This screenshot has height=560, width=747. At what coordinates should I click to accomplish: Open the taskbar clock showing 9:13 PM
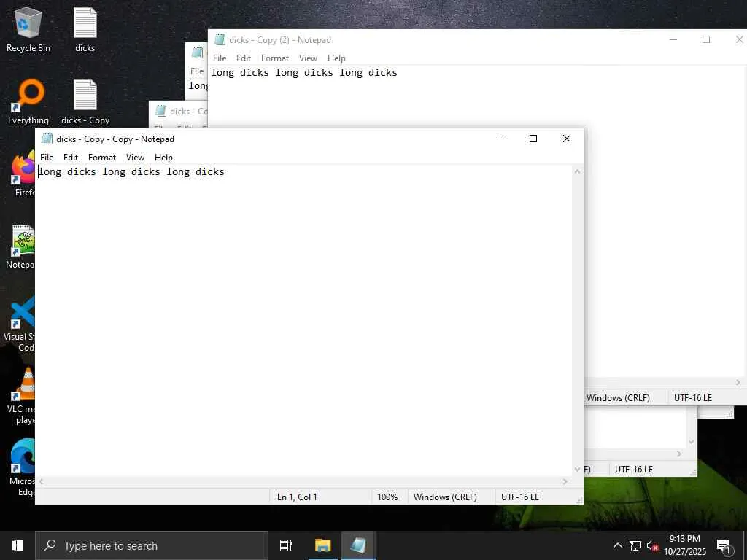point(684,545)
